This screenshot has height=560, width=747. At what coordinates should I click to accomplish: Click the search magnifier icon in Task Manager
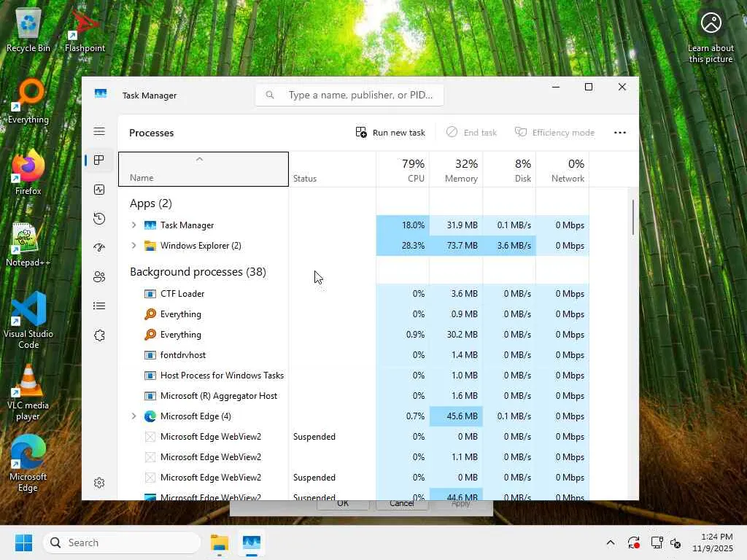tap(270, 95)
